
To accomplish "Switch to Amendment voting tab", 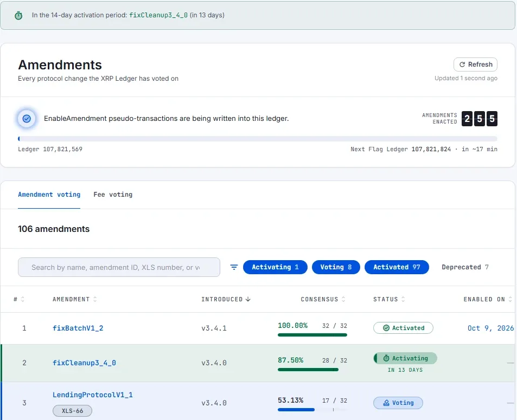I will click(49, 195).
